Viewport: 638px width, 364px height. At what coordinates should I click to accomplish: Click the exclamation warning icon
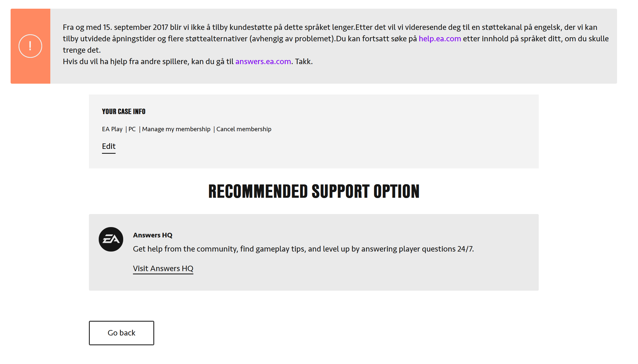click(30, 46)
